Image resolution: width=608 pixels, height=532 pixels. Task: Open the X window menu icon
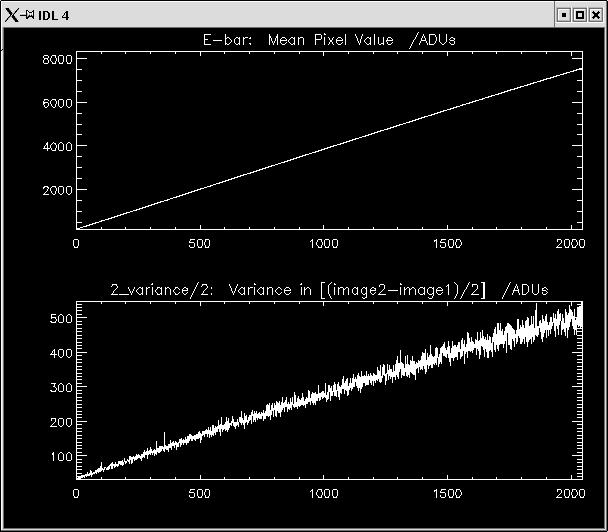pyautogui.click(x=11, y=16)
